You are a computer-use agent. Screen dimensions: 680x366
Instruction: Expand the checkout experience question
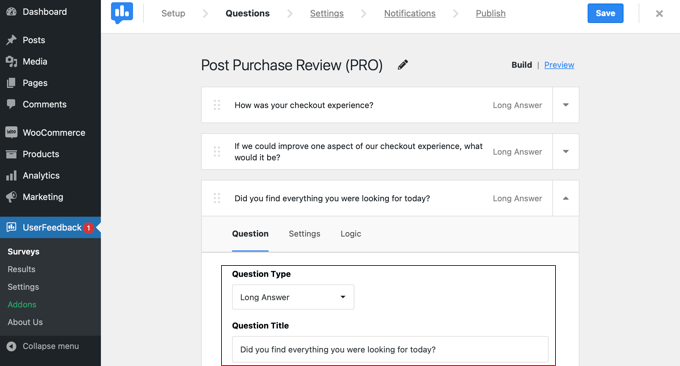coord(566,105)
